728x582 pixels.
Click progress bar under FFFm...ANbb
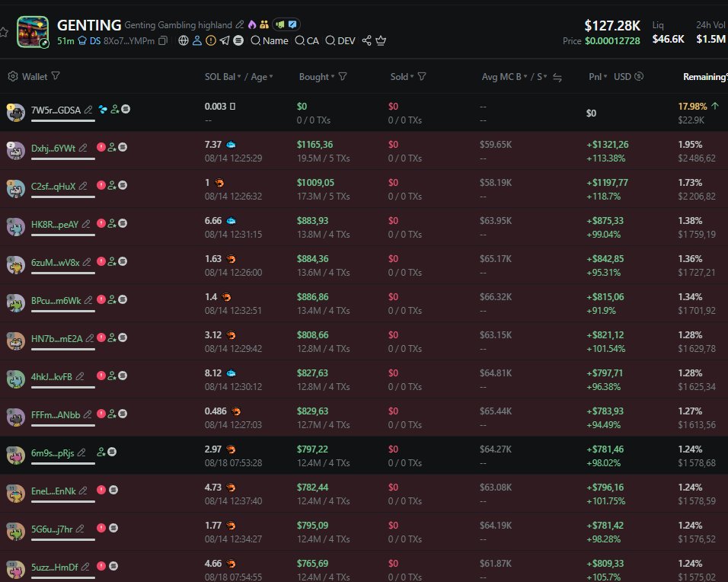pos(63,425)
